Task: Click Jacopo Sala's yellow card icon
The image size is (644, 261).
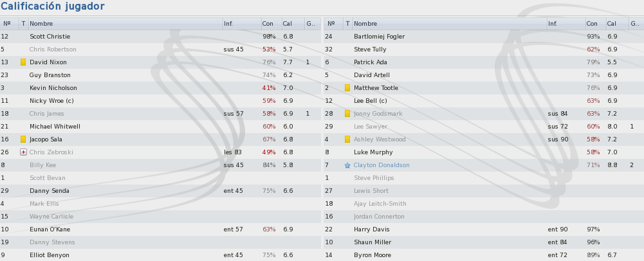Action: 23,139
